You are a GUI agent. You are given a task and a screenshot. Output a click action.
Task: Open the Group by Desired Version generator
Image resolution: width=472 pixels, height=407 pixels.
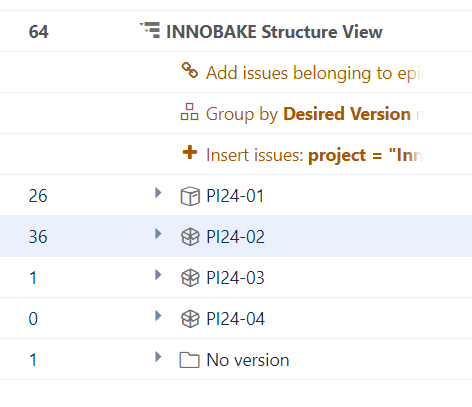315,114
